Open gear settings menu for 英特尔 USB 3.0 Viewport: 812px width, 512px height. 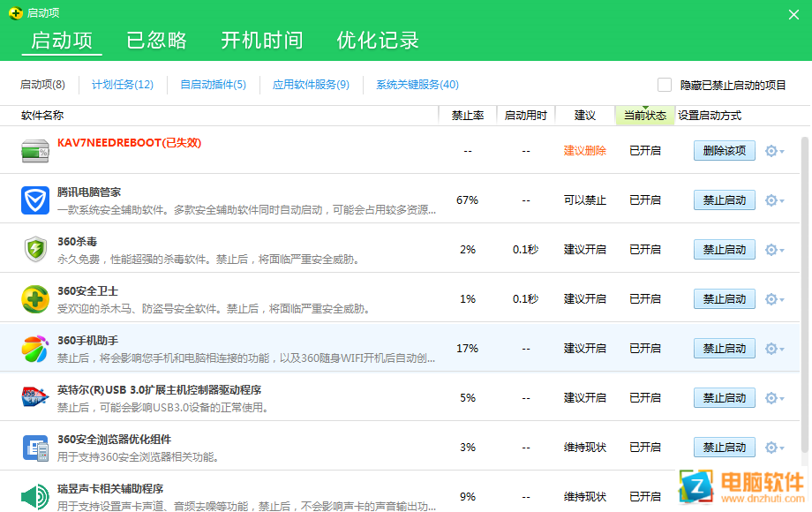click(x=774, y=398)
